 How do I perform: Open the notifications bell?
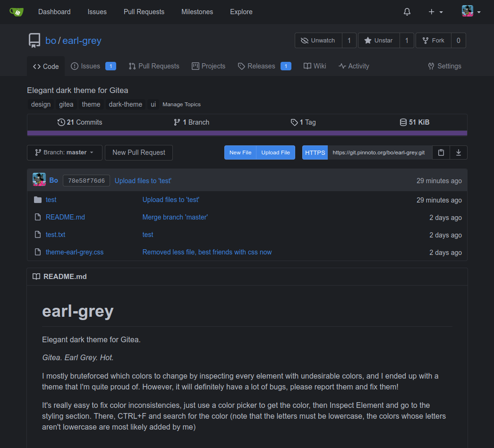pos(407,12)
